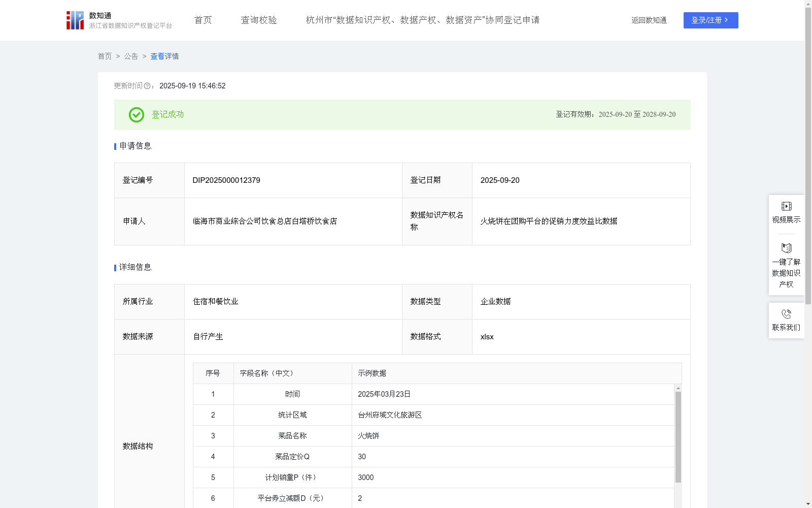This screenshot has height=508, width=812.
Task: Click the data table scroll-up arrow
Action: (678, 388)
